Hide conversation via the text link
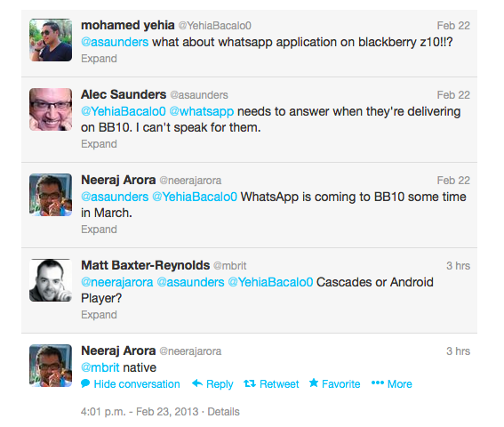504x427 pixels. 137,384
